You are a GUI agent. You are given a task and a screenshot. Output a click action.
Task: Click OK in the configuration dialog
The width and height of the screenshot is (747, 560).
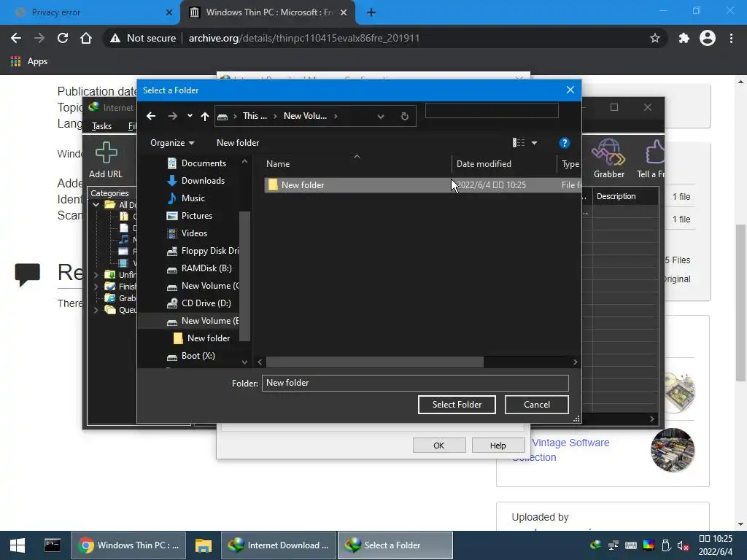[x=438, y=446]
